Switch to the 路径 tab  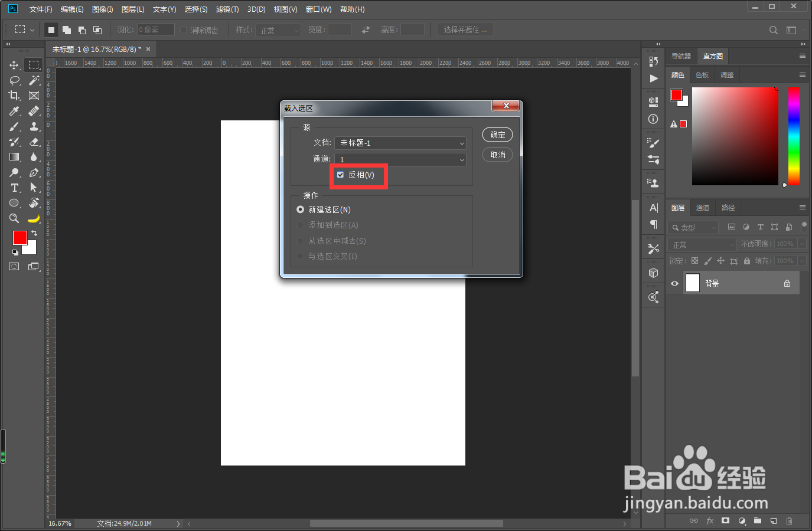(728, 208)
